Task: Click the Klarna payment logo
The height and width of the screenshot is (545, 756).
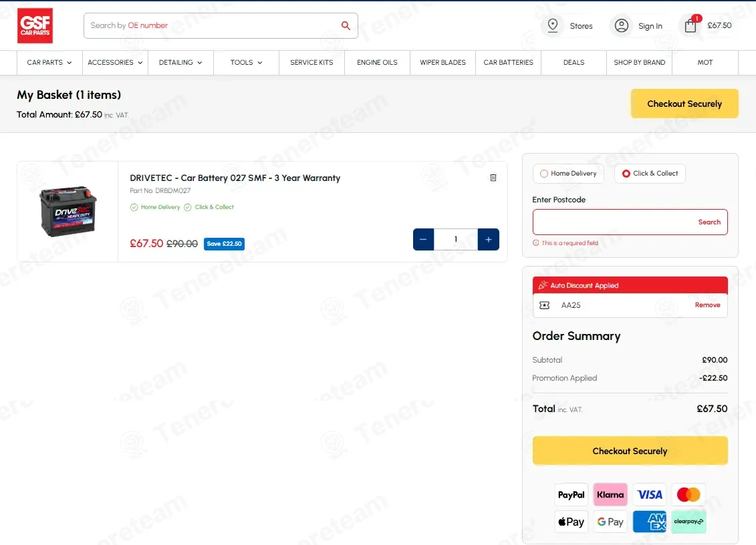Action: tap(610, 494)
